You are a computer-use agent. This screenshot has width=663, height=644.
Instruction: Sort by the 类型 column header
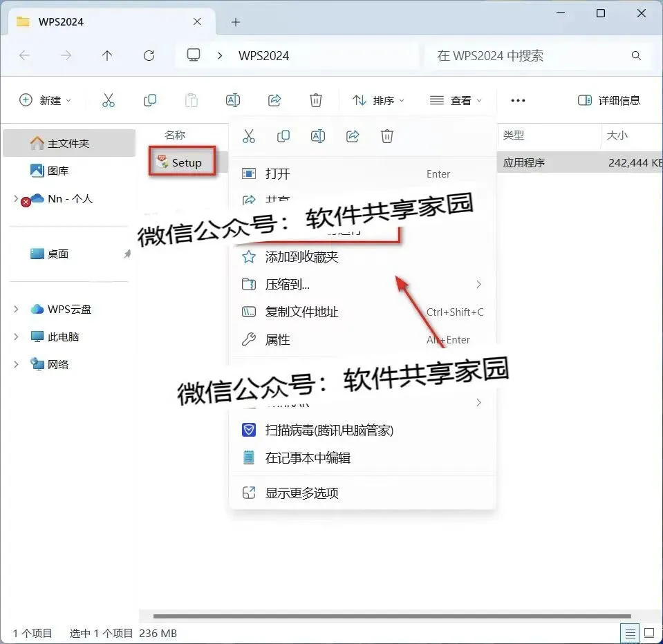(x=513, y=135)
